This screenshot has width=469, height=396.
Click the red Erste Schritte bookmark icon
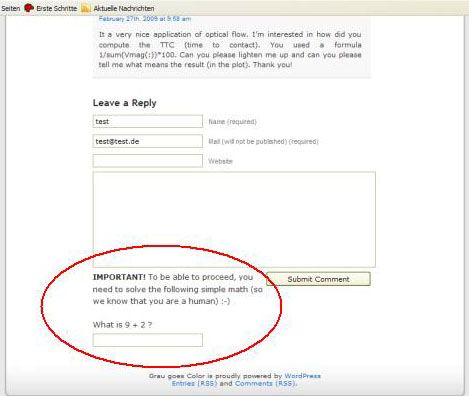(x=29, y=8)
